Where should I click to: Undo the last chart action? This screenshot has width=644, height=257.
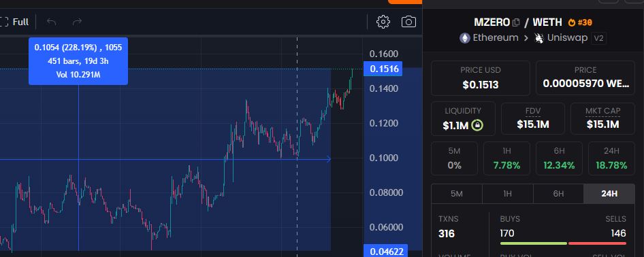(x=51, y=22)
